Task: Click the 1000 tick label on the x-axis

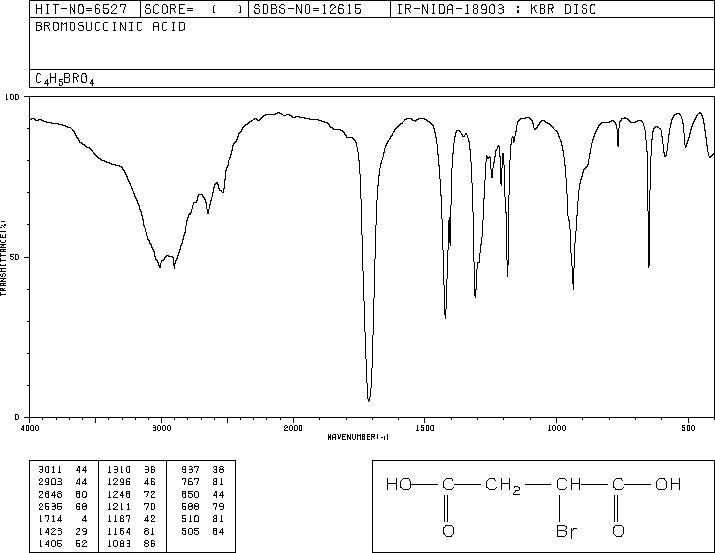Action: click(556, 428)
